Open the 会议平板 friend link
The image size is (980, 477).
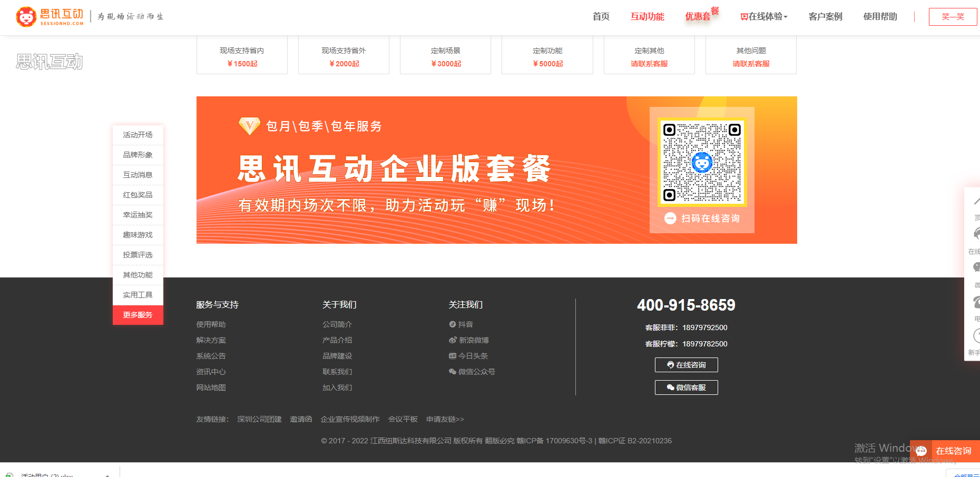click(x=403, y=419)
